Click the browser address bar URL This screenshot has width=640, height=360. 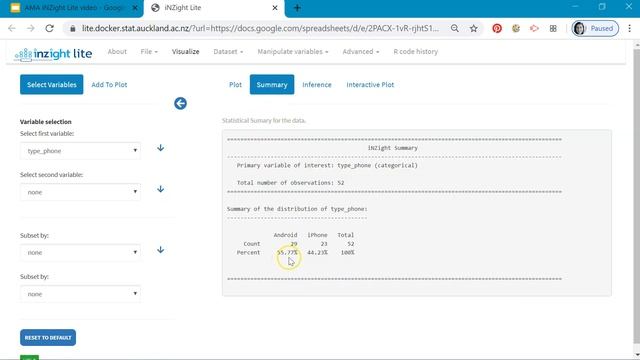(260, 28)
